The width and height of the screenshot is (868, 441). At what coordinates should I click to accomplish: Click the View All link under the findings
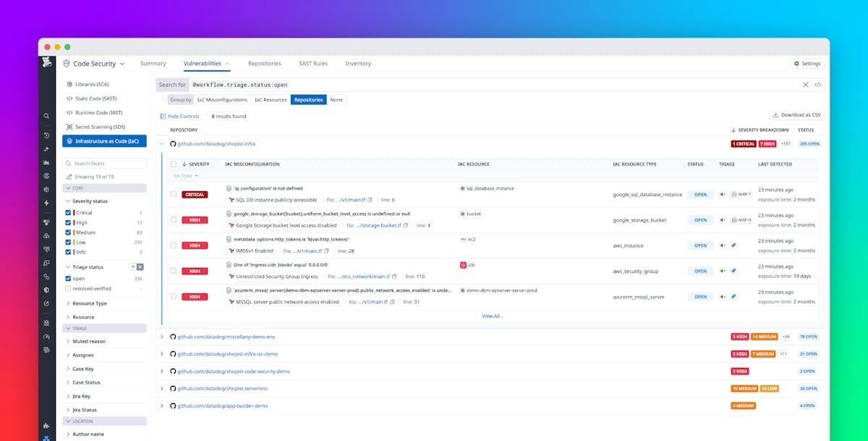(x=493, y=316)
